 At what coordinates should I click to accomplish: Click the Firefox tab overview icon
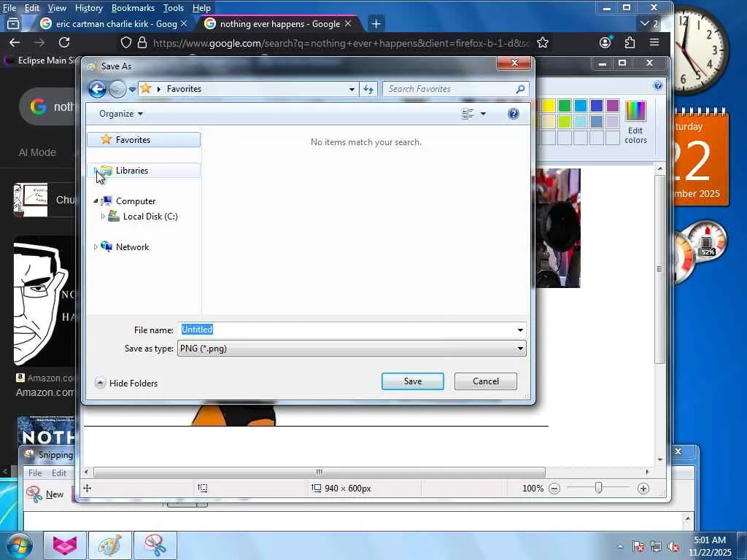tap(13, 23)
